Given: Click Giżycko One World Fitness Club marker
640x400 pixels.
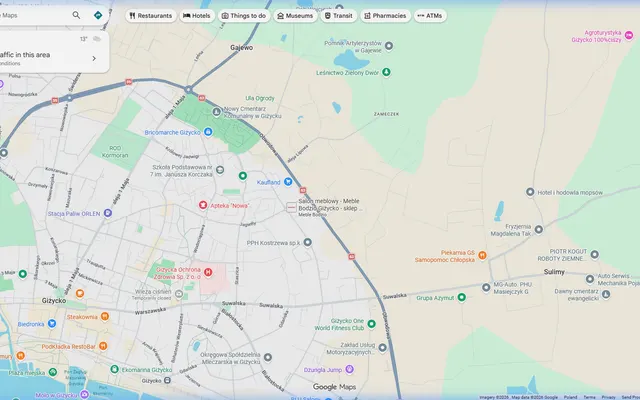Looking at the screenshot, I should click(371, 324).
